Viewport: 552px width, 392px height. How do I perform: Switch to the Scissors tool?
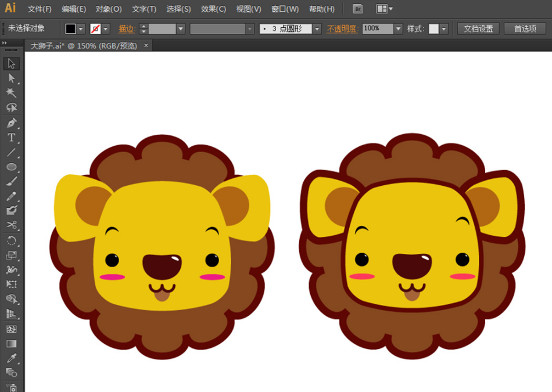click(x=11, y=225)
